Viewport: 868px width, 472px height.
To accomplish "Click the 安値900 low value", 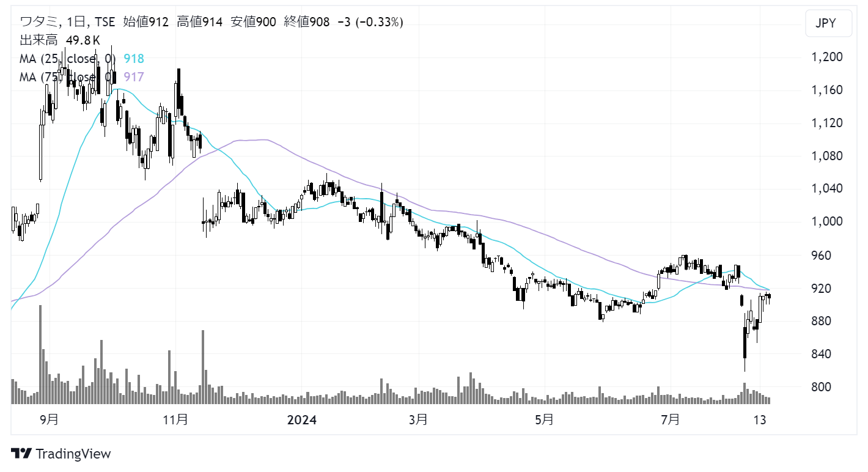I will tap(254, 23).
